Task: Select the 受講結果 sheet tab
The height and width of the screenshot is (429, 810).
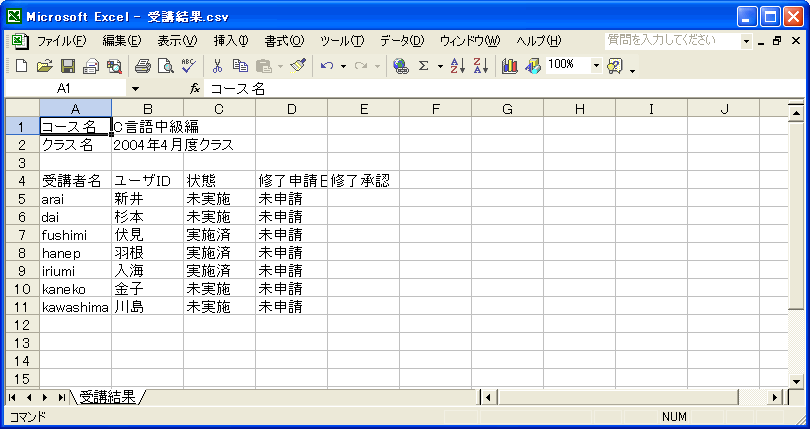Action: pyautogui.click(x=107, y=397)
